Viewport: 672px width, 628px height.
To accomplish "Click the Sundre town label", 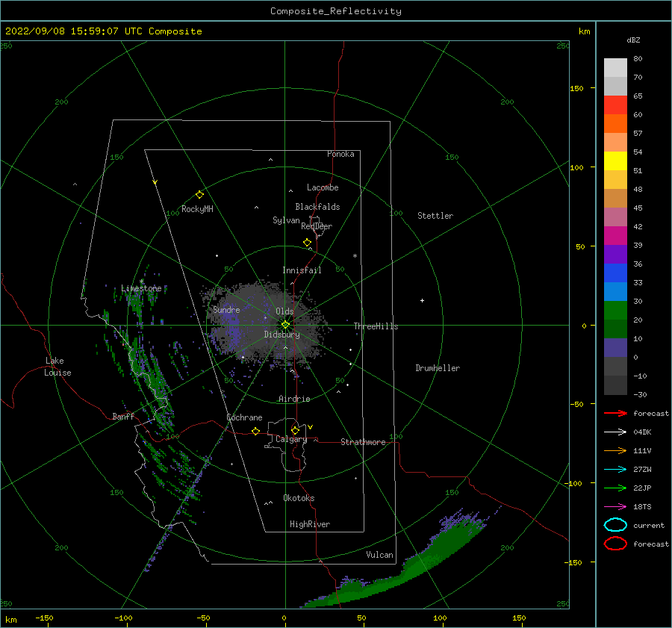I will coord(226,309).
